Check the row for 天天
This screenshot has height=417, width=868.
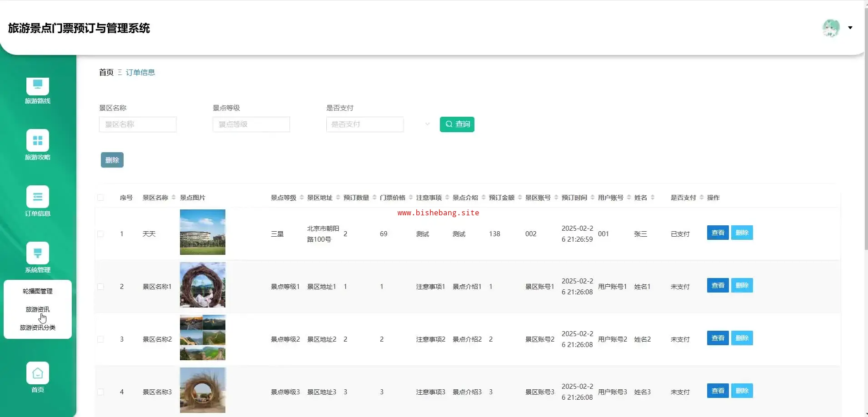[100, 234]
